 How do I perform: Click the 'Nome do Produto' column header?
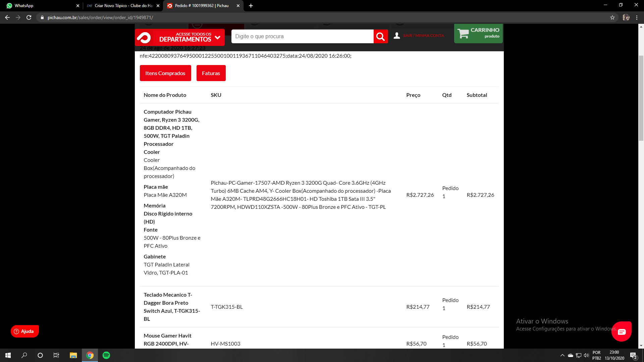[x=165, y=95]
